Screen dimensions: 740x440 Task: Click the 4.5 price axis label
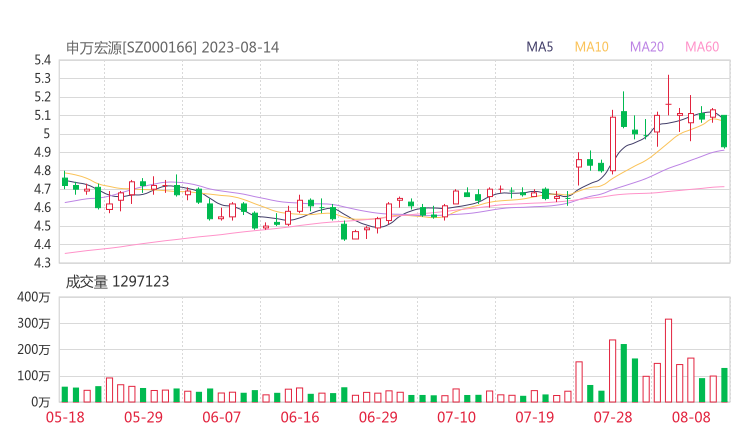point(42,226)
